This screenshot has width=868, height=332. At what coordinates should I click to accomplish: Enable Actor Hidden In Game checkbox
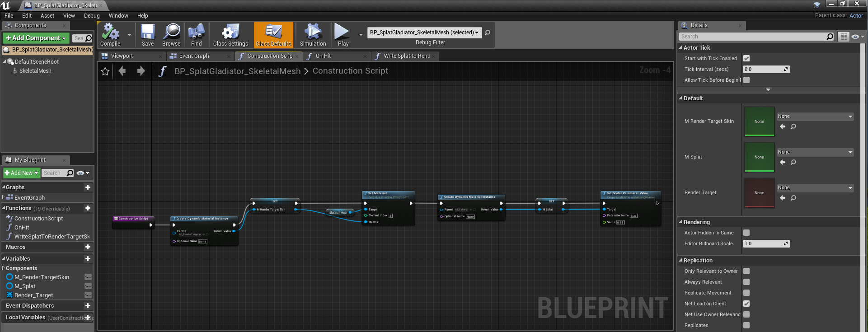[746, 233]
